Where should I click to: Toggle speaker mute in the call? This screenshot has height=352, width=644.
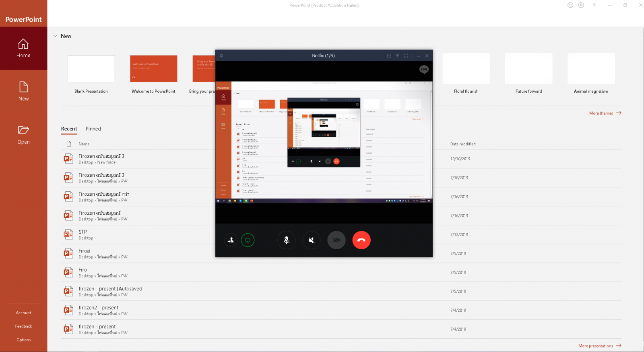[x=312, y=240]
